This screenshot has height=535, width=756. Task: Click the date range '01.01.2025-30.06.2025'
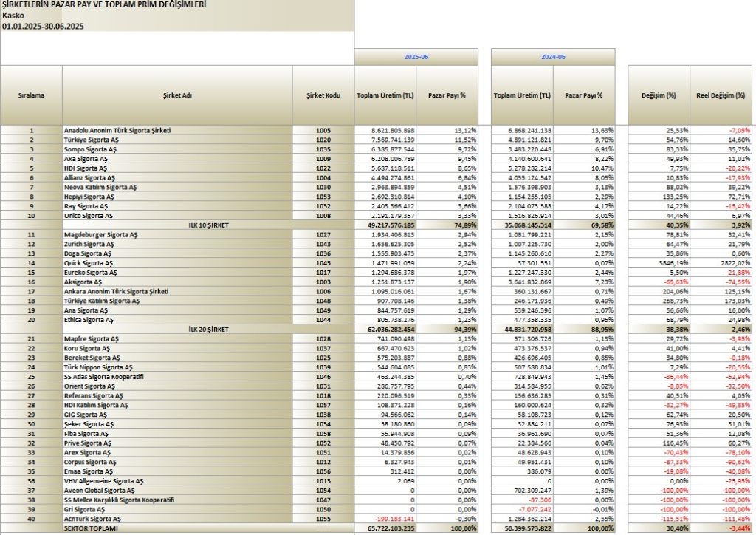(x=43, y=26)
